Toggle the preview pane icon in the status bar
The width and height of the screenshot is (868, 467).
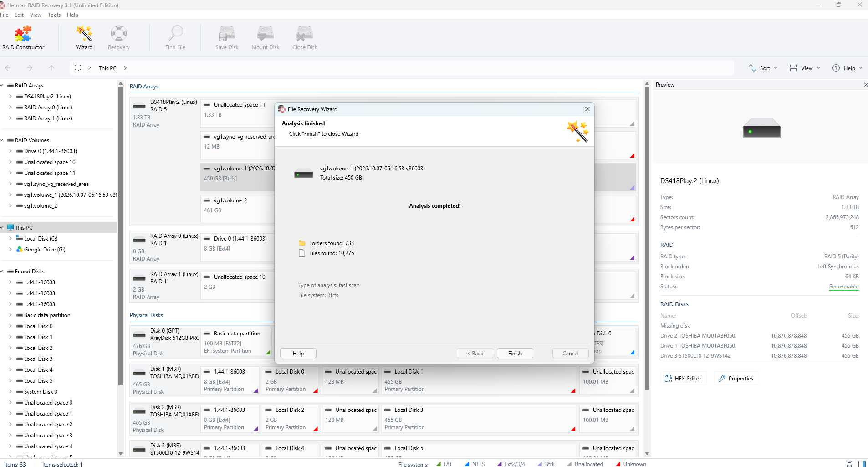862,463
